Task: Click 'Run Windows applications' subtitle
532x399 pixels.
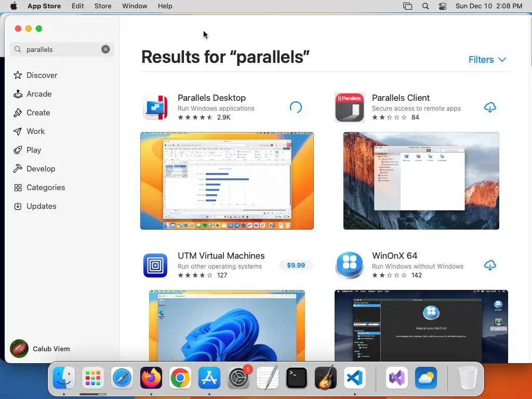Action: coord(216,108)
